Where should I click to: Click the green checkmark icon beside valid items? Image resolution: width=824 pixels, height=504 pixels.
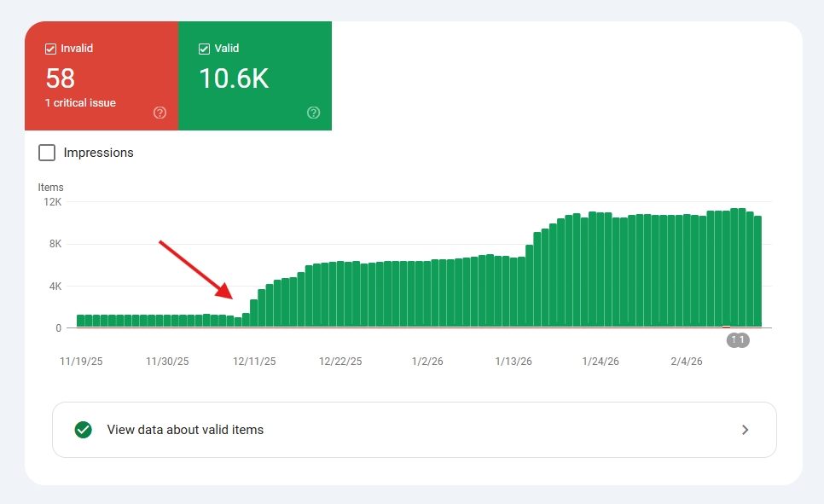[83, 430]
